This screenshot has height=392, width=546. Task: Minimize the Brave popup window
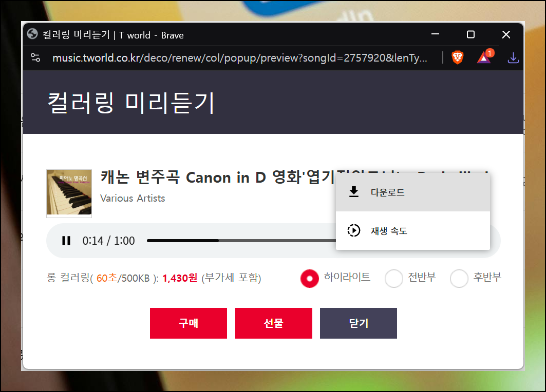[435, 34]
